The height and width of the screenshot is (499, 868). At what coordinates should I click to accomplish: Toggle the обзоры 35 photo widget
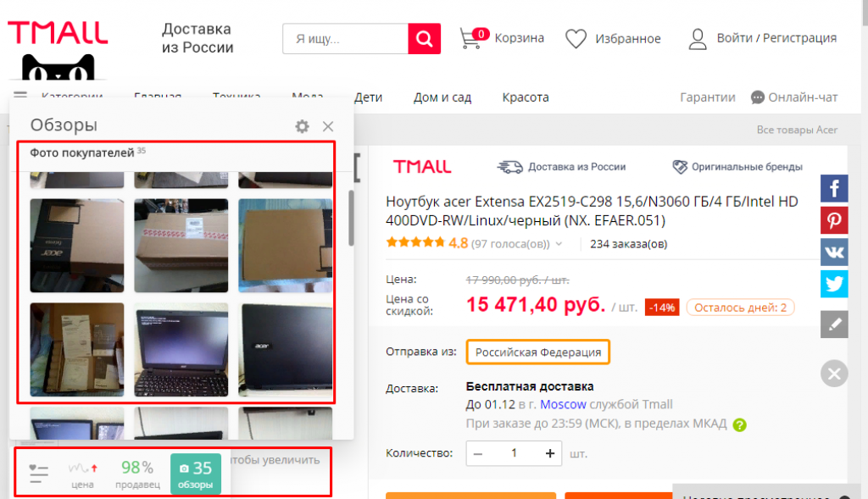[195, 474]
